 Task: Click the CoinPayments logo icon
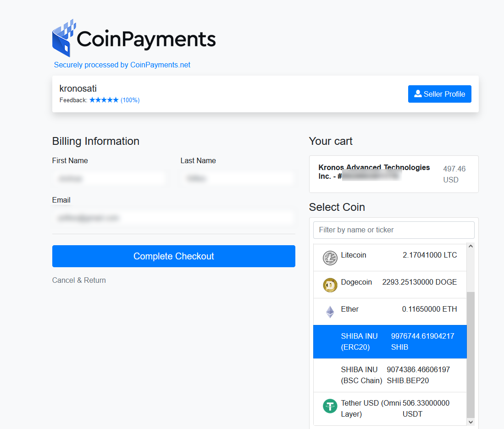click(x=64, y=38)
